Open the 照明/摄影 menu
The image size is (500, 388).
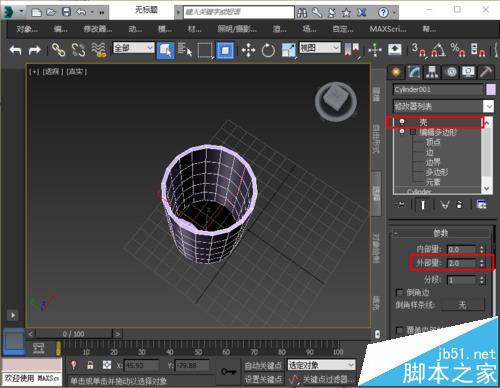pyautogui.click(x=237, y=29)
